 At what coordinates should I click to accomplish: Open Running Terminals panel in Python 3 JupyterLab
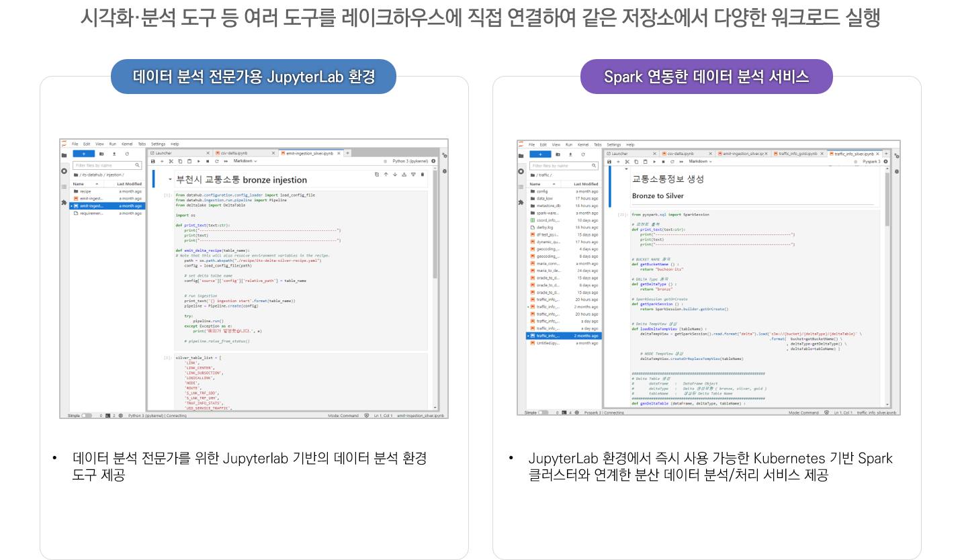click(64, 171)
